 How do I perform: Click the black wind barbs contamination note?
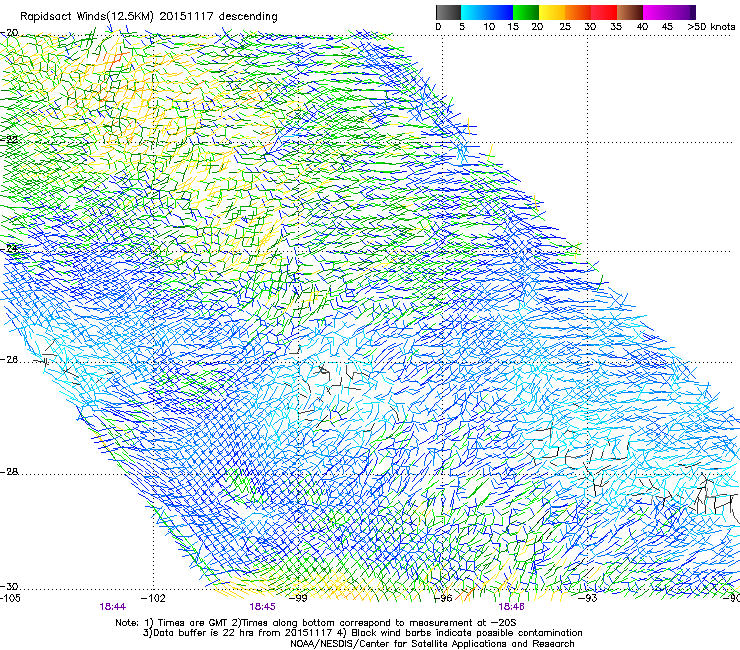point(460,633)
